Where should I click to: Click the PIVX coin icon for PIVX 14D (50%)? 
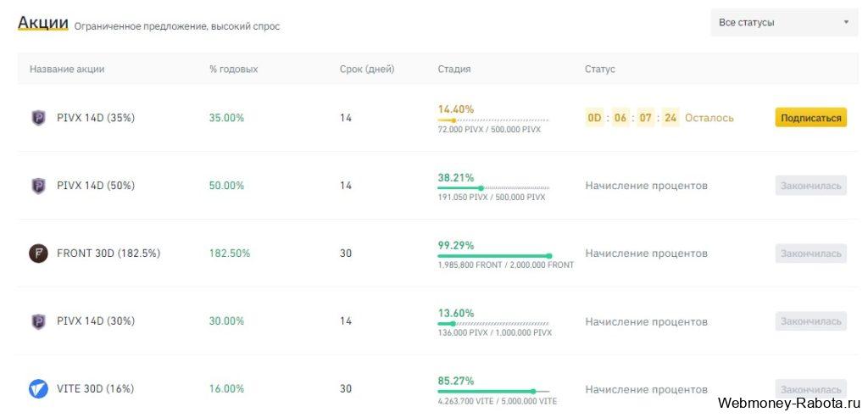coord(38,186)
